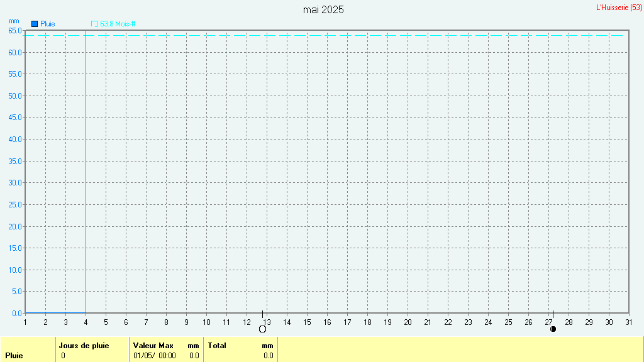
Task: Click the day 4 label on x-axis
Action: coord(86,322)
